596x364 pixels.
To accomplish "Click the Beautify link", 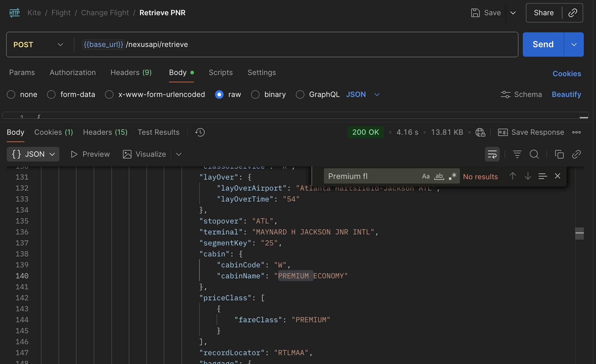I will [566, 95].
